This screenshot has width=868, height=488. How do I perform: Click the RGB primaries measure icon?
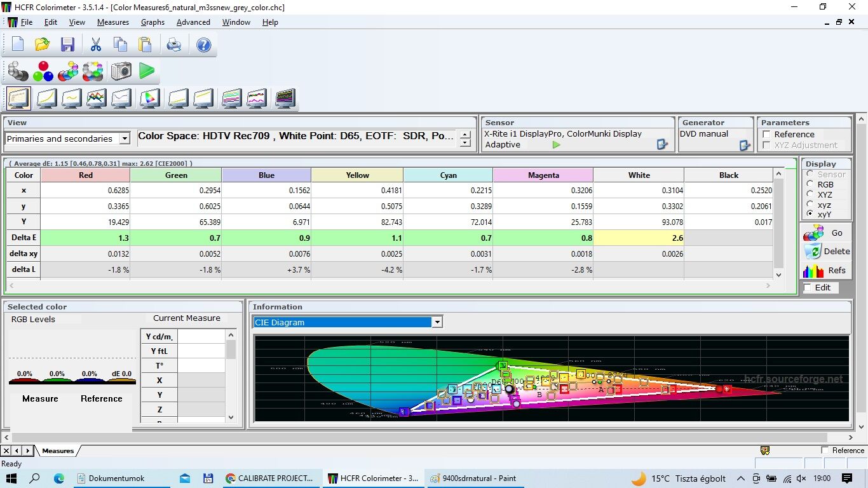pos(43,71)
